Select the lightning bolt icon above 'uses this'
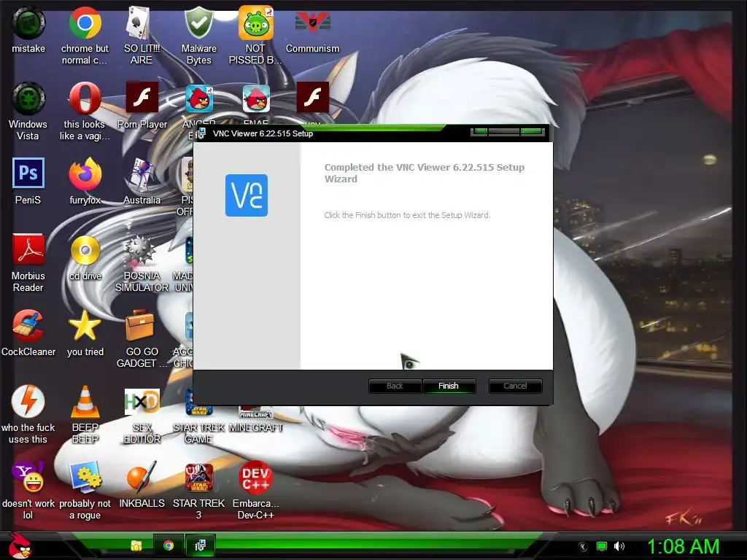 click(28, 401)
